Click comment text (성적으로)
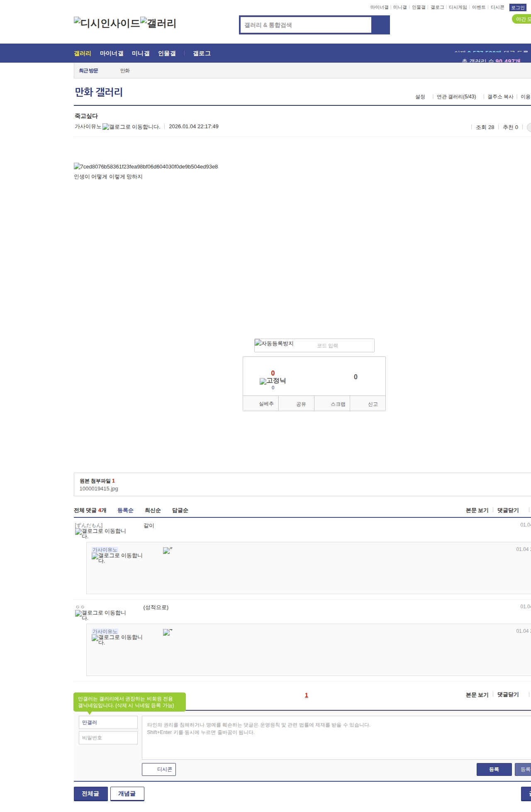Screen dimensions: 531x812 156,607
